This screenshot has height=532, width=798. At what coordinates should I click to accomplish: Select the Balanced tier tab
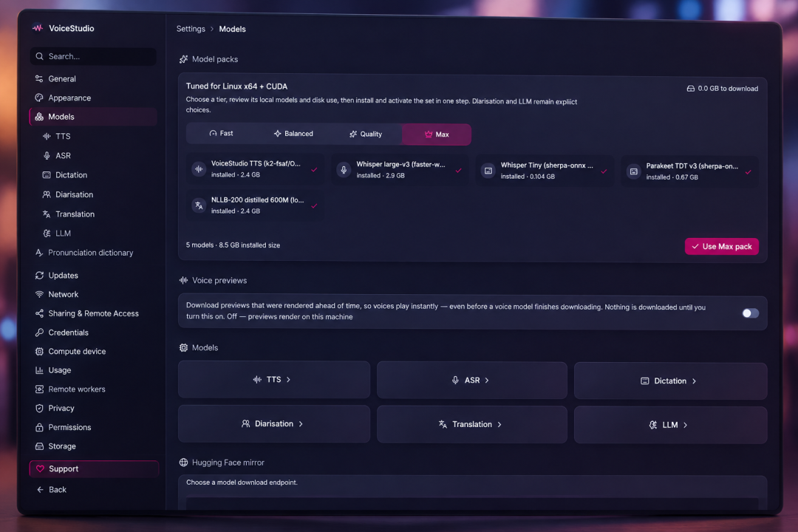coord(293,134)
